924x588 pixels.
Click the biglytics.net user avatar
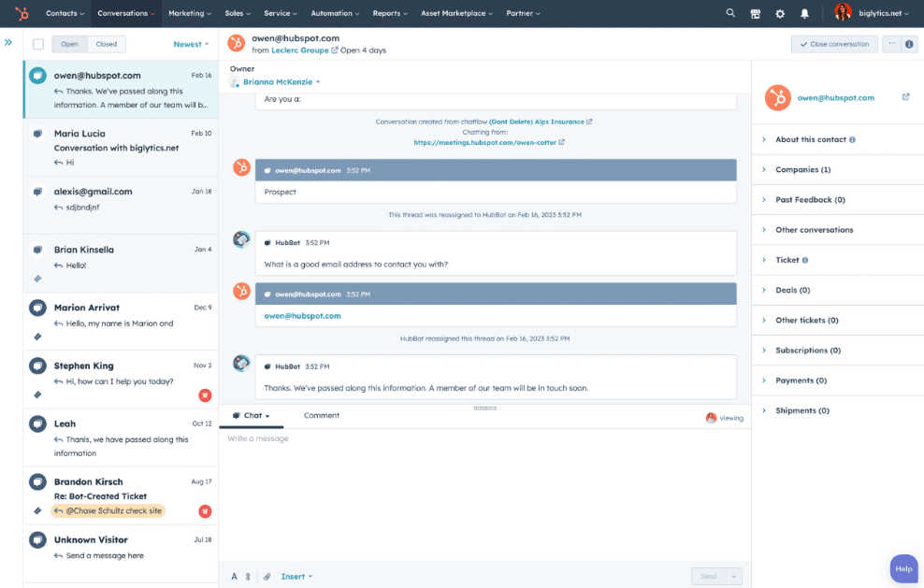coord(843,12)
